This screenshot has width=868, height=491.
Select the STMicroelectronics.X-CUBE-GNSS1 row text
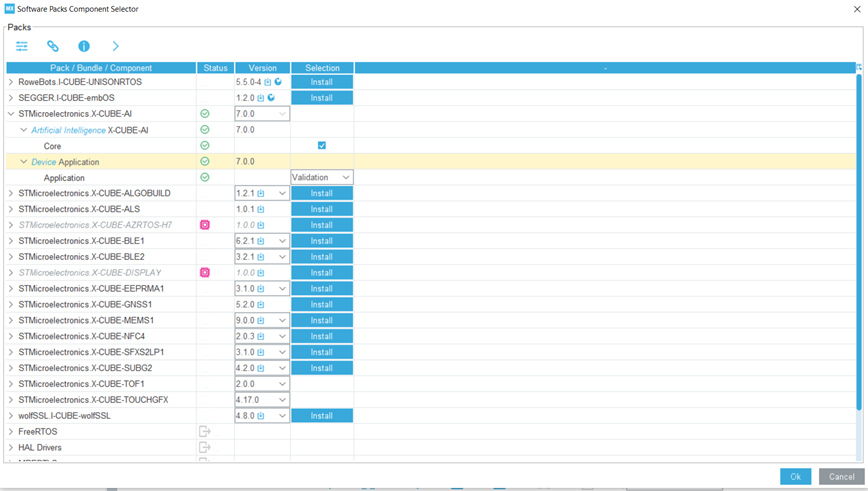85,304
